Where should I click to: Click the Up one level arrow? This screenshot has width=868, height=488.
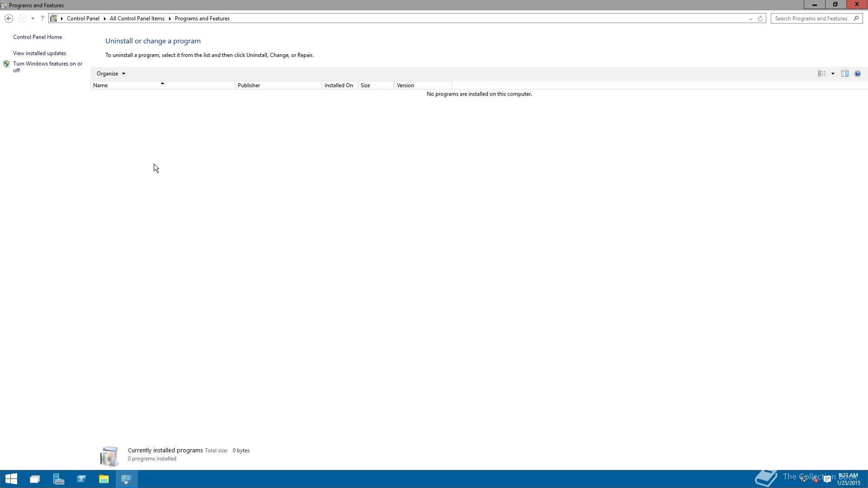coord(42,19)
